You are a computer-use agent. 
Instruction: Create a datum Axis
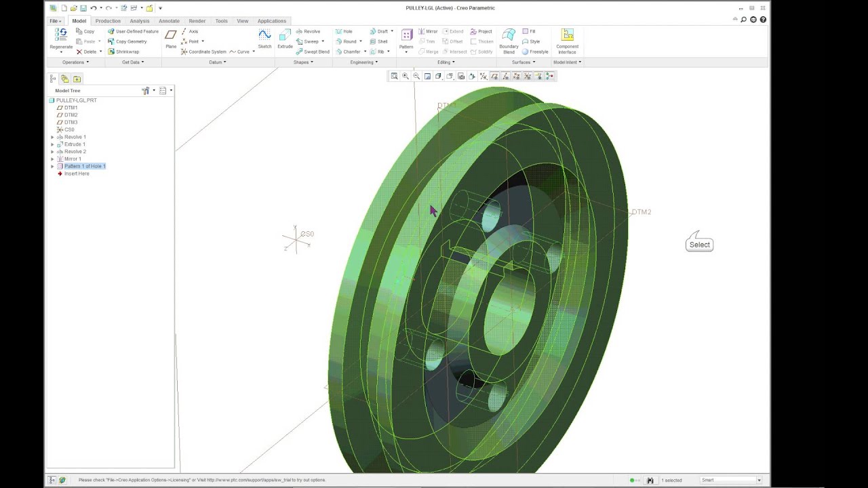point(189,31)
